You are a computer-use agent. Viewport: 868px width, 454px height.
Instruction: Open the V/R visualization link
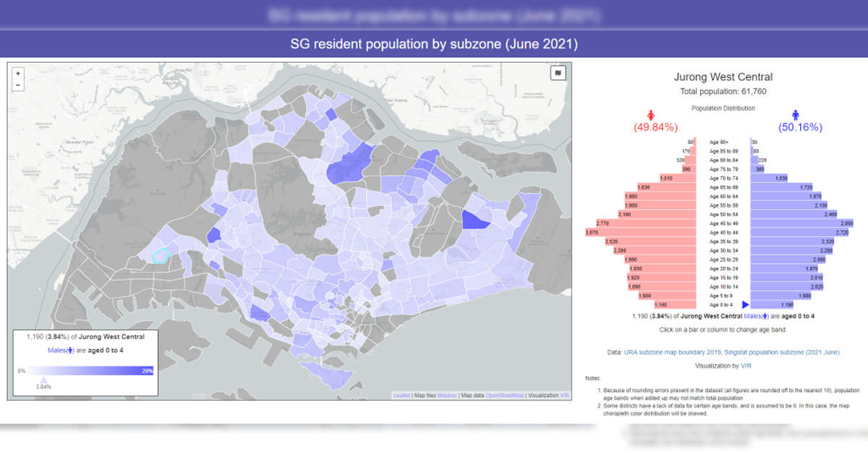tap(746, 365)
